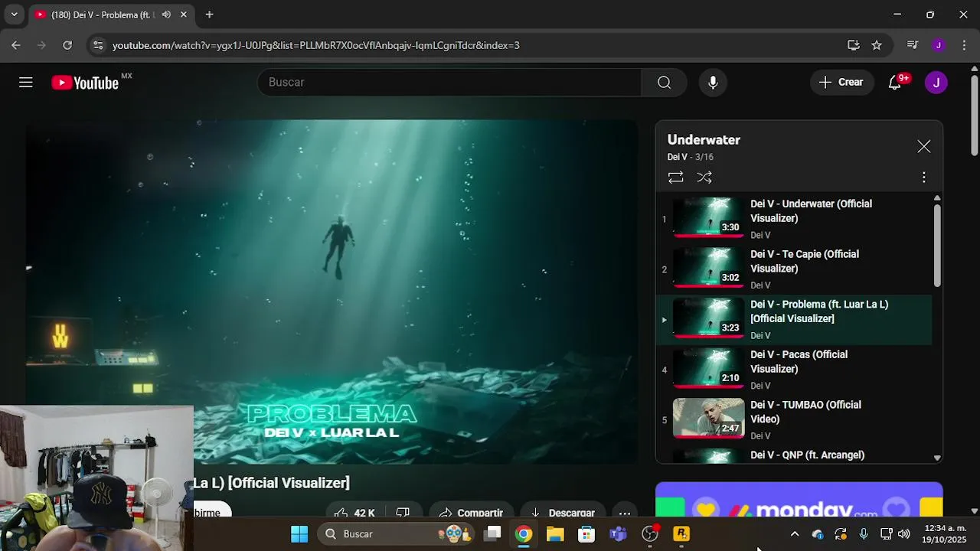
Task: Open Microsoft Store from taskbar
Action: (586, 533)
